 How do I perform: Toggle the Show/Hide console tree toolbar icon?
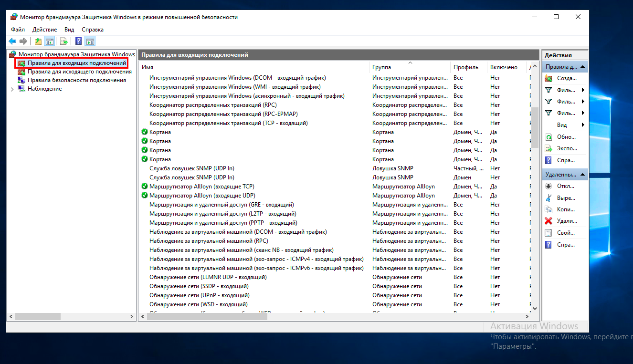[x=49, y=42]
